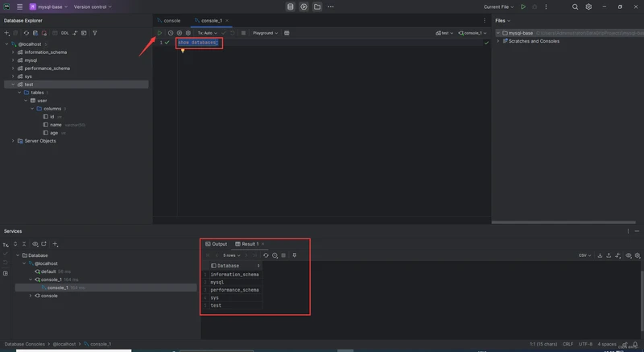Screen dimensions: 644x352
Task: Click the New (plus) icon in Database Explorer
Action: (6, 33)
